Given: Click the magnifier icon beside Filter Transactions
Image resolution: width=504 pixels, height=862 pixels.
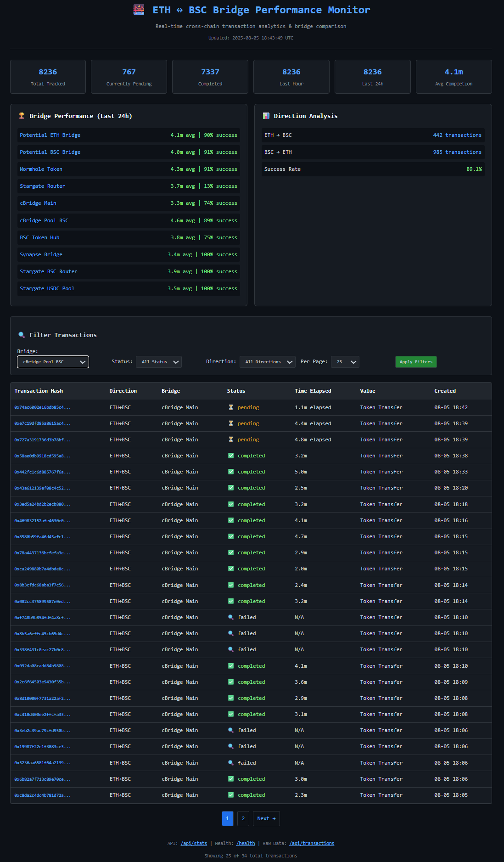Looking at the screenshot, I should [22, 335].
